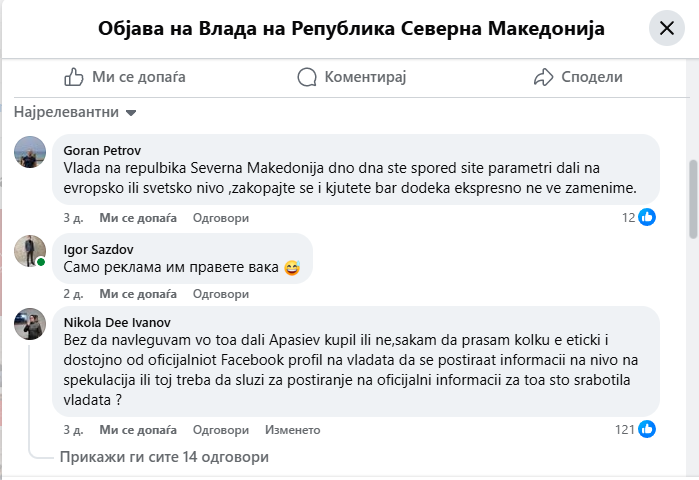The width and height of the screenshot is (699, 480).
Task: Click the thumbs-up Like icon on the post
Action: click(74, 77)
